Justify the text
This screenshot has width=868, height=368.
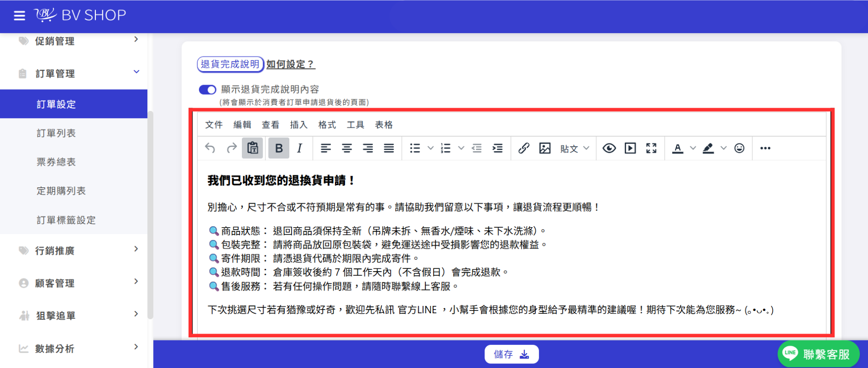[389, 148]
